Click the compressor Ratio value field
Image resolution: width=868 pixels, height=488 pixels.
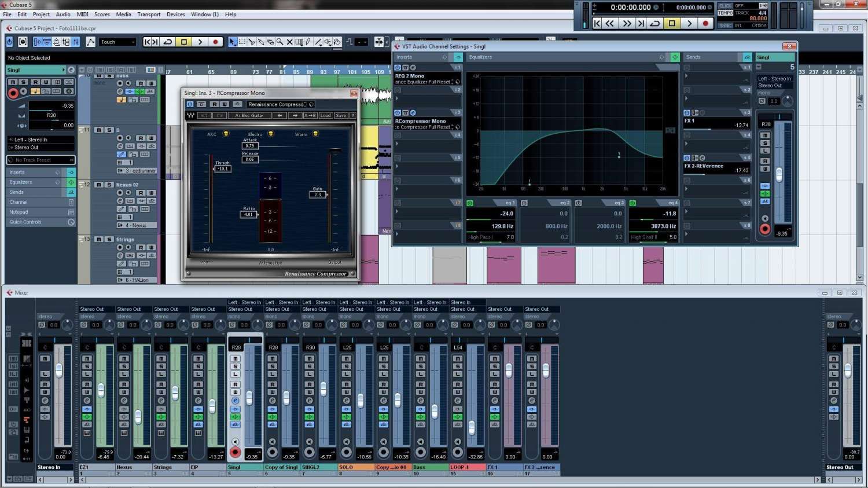pyautogui.click(x=248, y=215)
